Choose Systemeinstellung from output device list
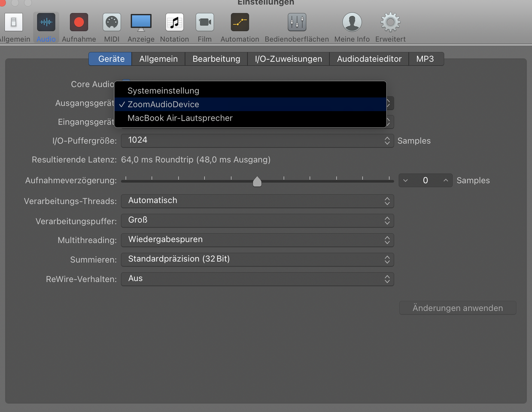The image size is (532, 412). pos(164,91)
